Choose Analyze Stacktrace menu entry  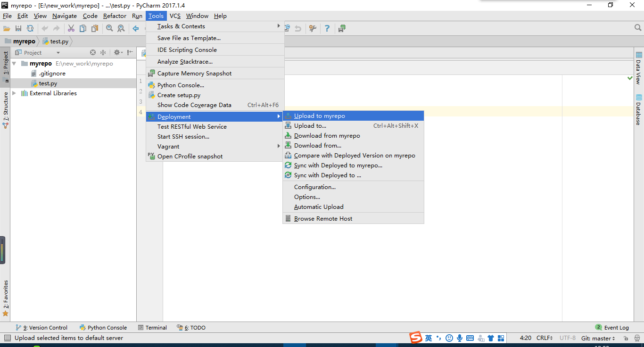pyautogui.click(x=215, y=62)
